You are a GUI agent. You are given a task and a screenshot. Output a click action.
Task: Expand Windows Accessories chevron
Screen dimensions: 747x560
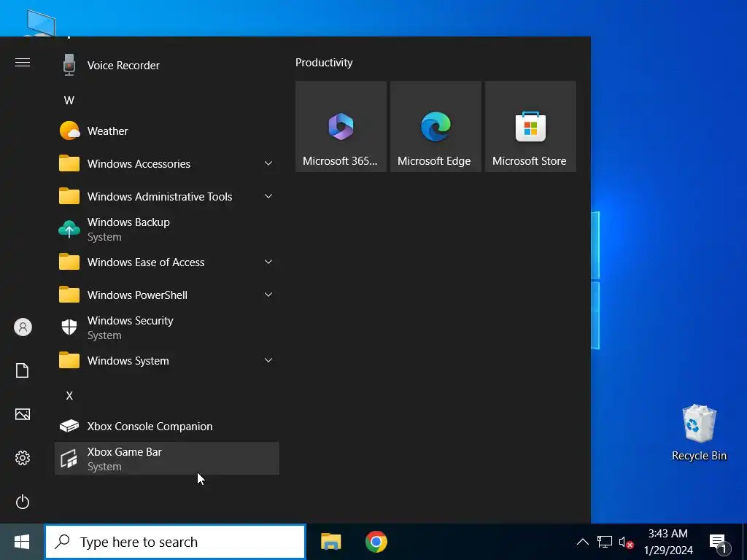pyautogui.click(x=268, y=163)
